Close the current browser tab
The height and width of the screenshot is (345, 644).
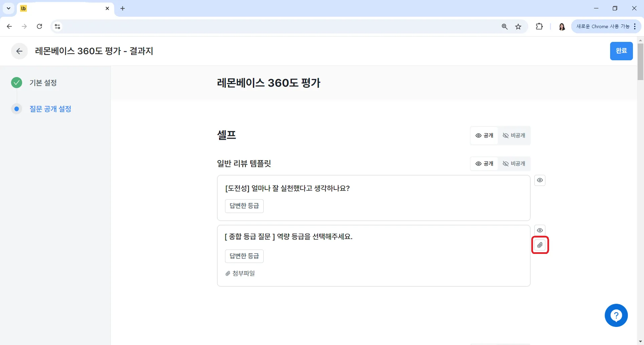coord(107,8)
